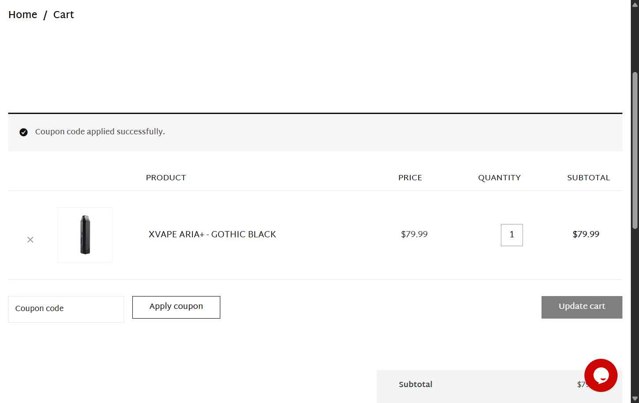639x403 pixels.
Task: Click the Update cart button
Action: tap(582, 307)
